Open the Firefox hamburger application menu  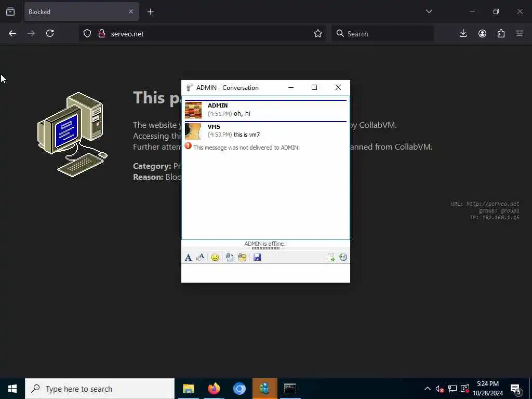point(520,34)
